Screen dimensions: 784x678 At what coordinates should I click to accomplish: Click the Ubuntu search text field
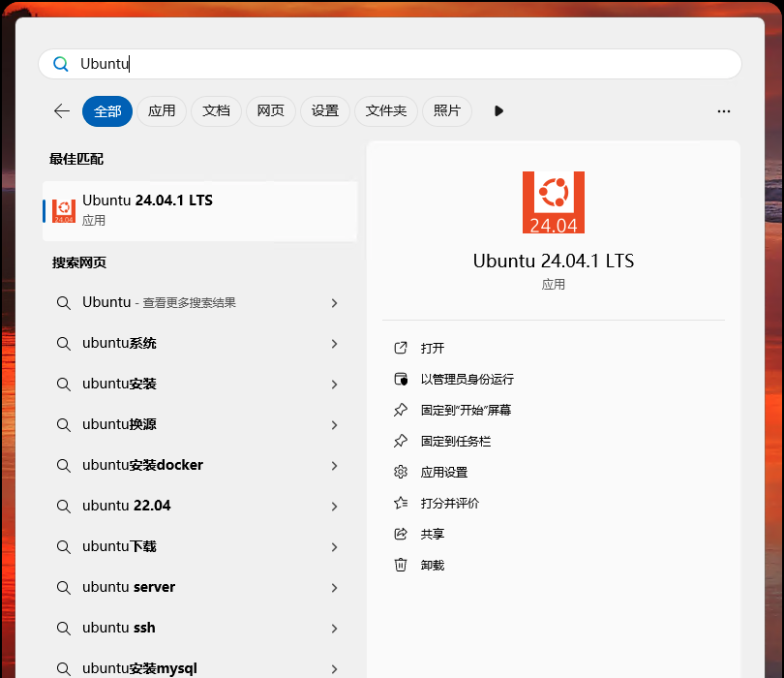[x=390, y=64]
